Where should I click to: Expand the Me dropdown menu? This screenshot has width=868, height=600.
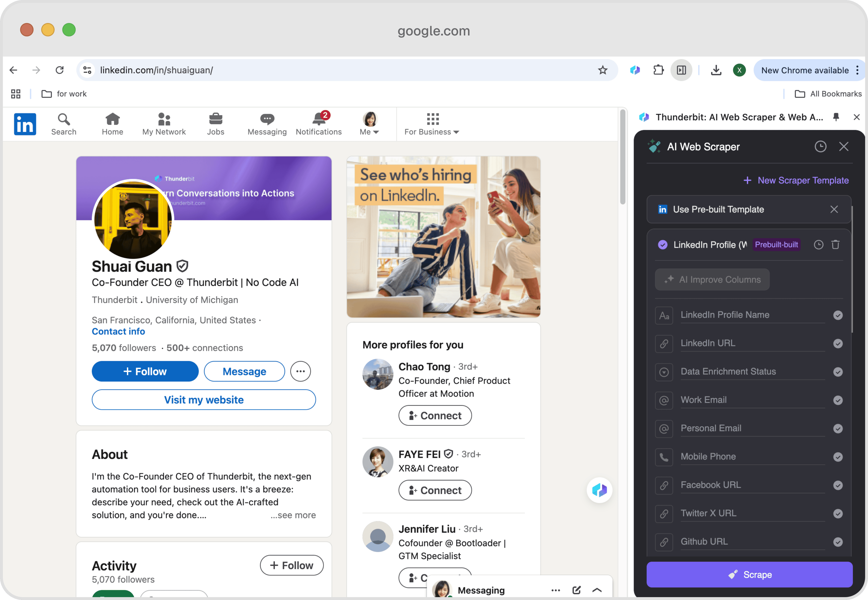click(369, 124)
